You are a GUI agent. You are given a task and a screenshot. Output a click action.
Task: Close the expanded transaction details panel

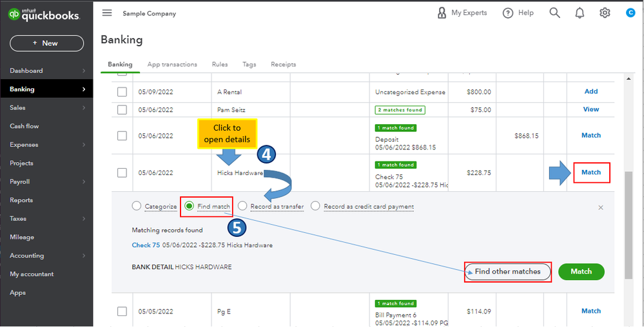[x=601, y=208]
